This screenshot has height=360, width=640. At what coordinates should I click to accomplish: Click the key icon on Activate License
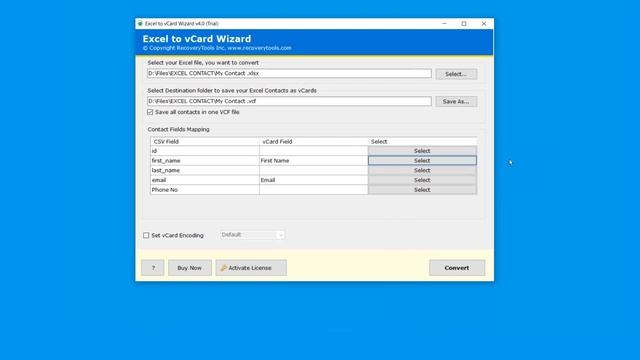coord(223,268)
